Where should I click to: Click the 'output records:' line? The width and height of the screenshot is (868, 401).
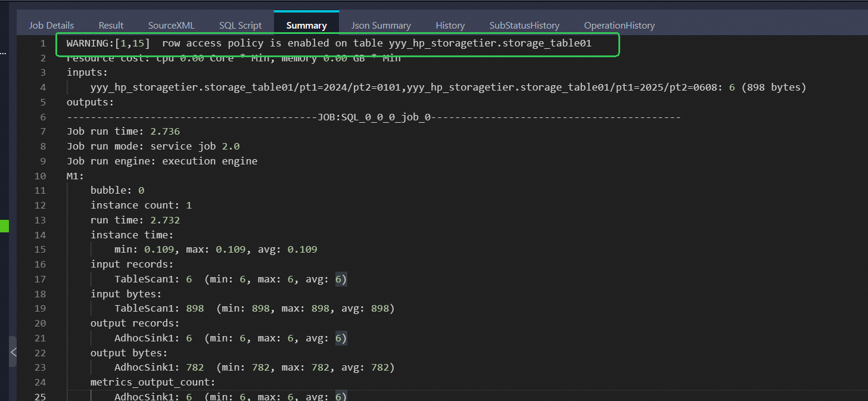135,323
